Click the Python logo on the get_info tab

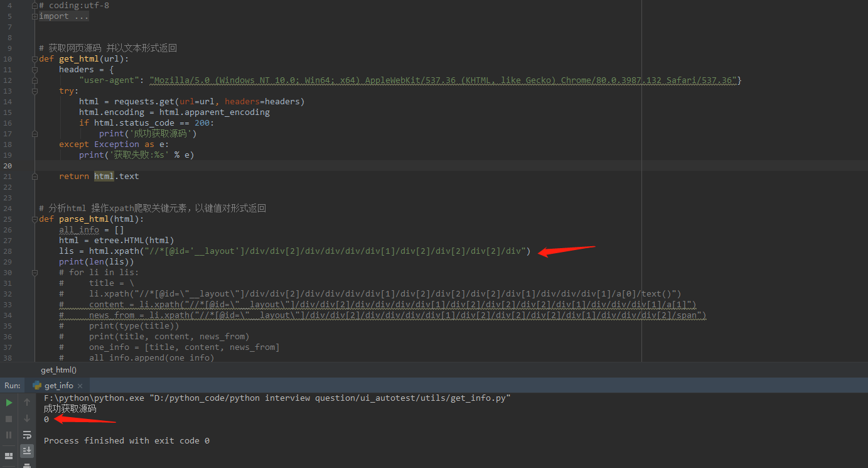(37, 385)
